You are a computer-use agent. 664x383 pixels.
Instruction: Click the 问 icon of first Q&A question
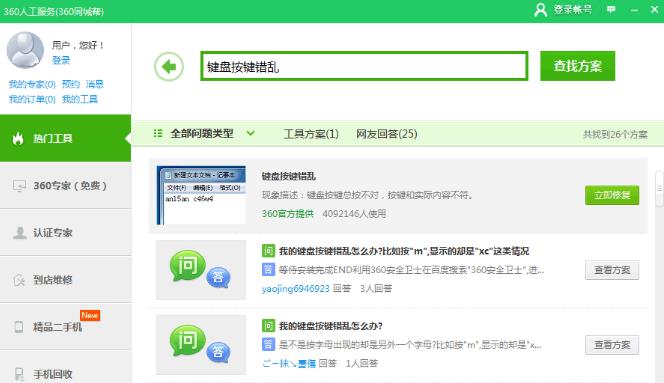tap(268, 251)
